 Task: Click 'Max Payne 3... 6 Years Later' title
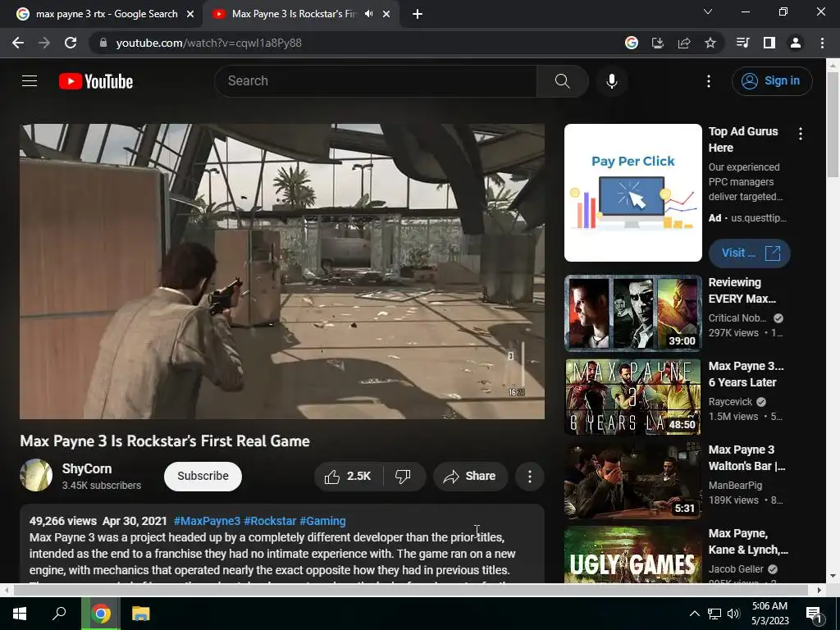click(x=746, y=374)
